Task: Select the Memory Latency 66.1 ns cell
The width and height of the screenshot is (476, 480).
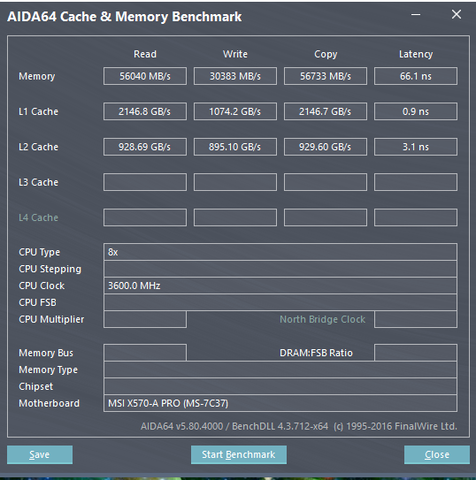Action: 416,76
